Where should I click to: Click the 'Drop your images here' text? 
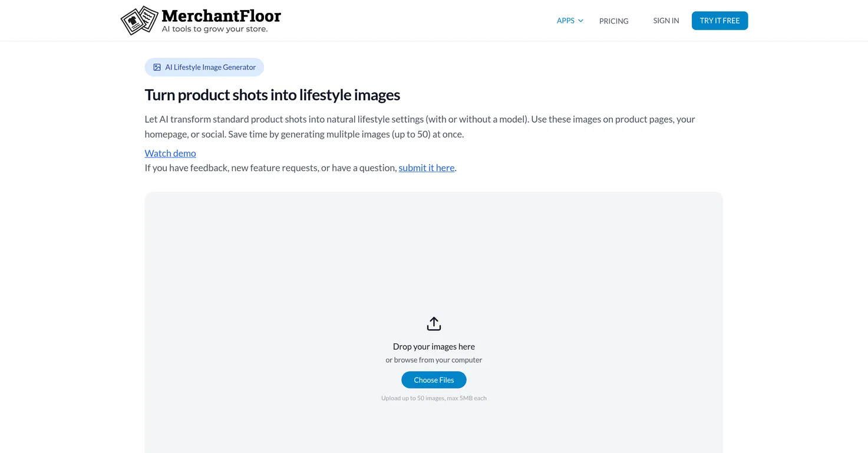(x=434, y=347)
